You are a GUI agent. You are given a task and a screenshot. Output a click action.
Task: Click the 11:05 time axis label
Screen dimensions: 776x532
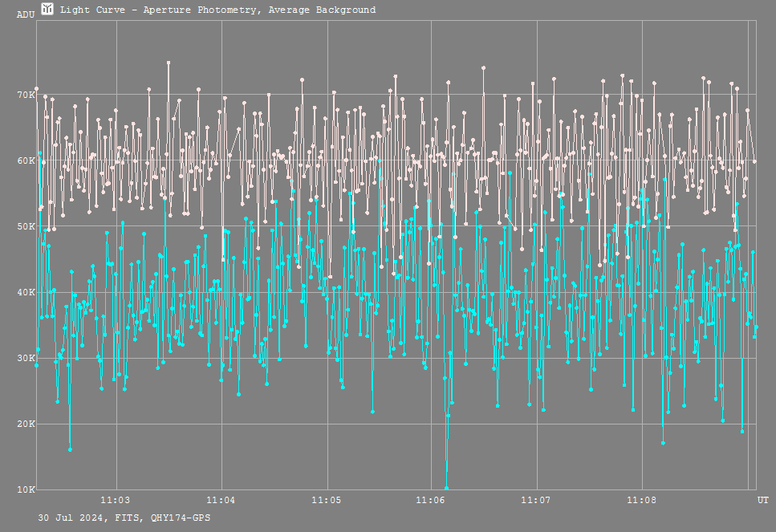coord(326,500)
